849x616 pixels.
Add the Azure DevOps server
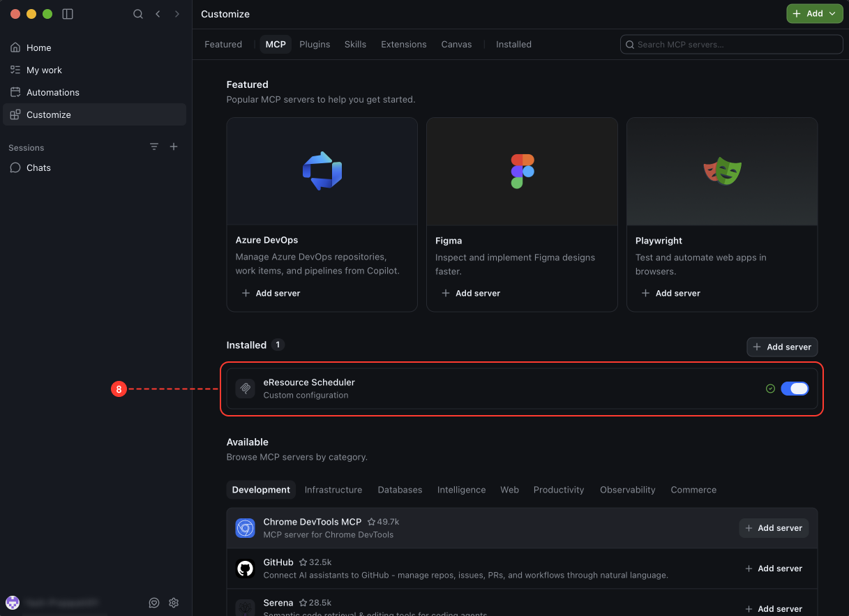click(x=271, y=293)
